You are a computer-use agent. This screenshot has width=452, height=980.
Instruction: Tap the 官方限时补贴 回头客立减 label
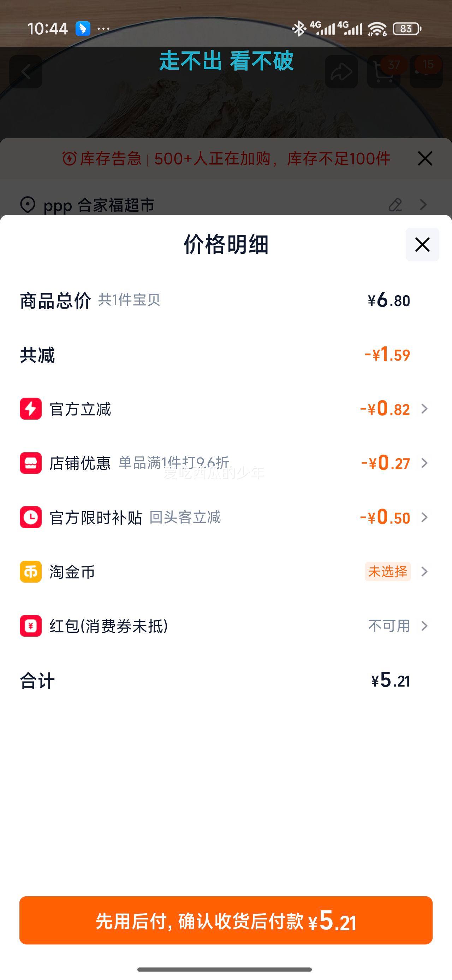pyautogui.click(x=185, y=517)
